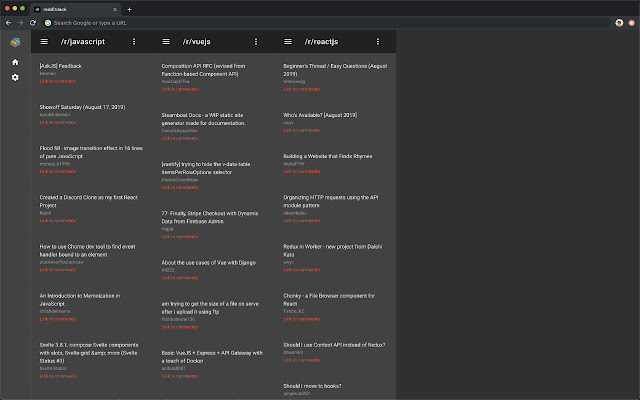Click the /r/vuejs column title
Screen dimensions: 640x400
coord(196,42)
